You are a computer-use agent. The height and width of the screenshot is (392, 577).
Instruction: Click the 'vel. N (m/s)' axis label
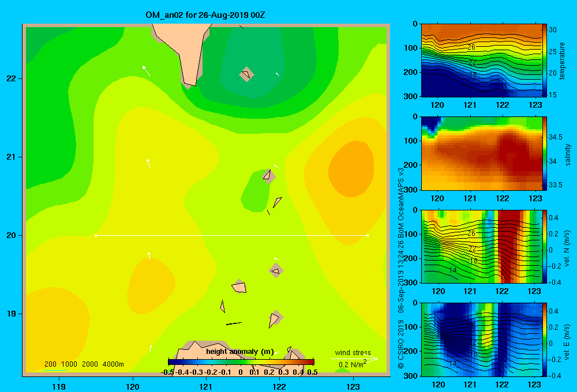(x=567, y=248)
